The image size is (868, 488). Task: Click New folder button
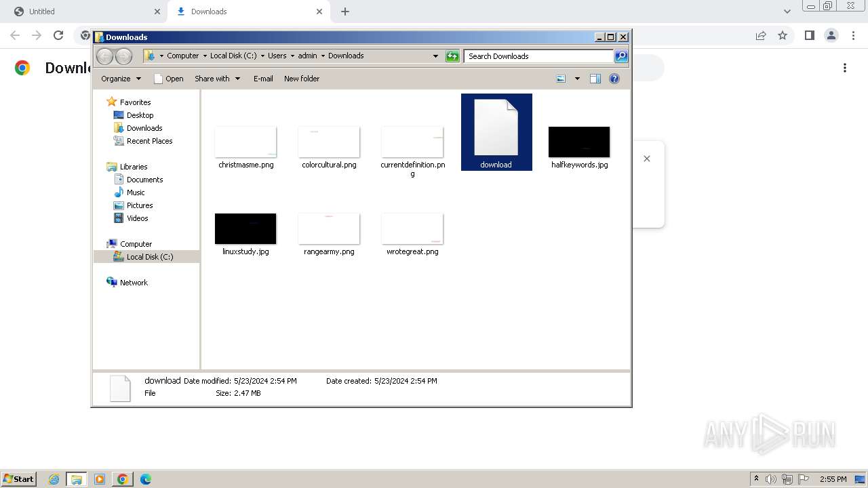pyautogui.click(x=302, y=79)
